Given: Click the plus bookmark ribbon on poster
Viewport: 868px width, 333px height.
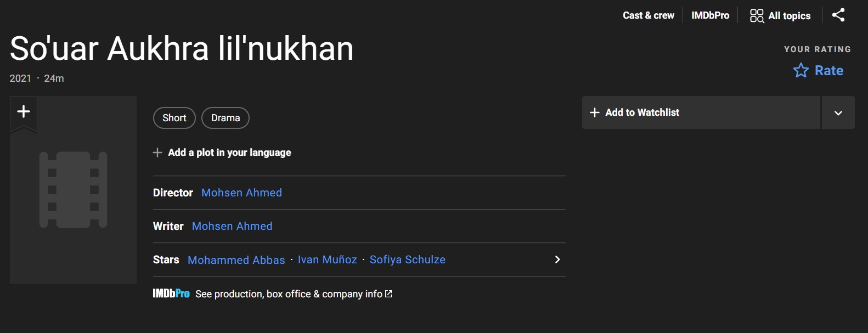Looking at the screenshot, I should click(x=24, y=112).
